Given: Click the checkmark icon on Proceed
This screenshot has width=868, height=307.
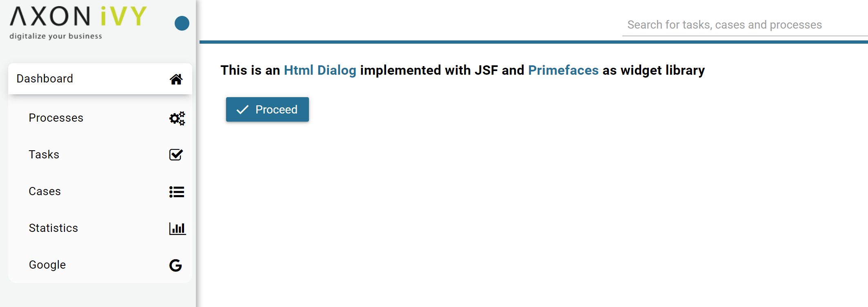Looking at the screenshot, I should [x=242, y=109].
